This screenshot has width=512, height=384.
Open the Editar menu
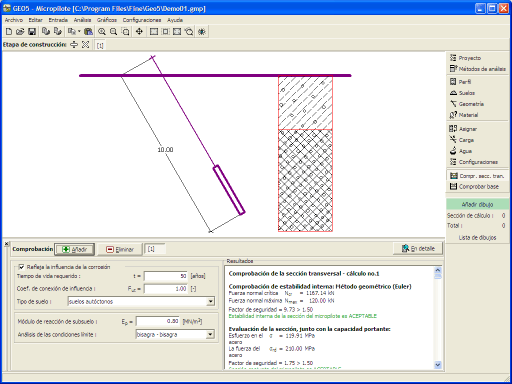[35, 20]
